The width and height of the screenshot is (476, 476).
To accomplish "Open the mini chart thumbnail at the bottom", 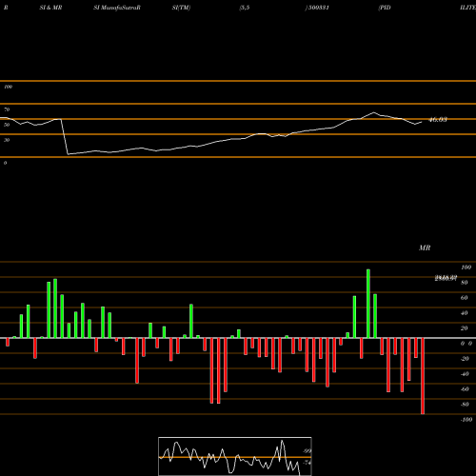I will click(x=235, y=456).
